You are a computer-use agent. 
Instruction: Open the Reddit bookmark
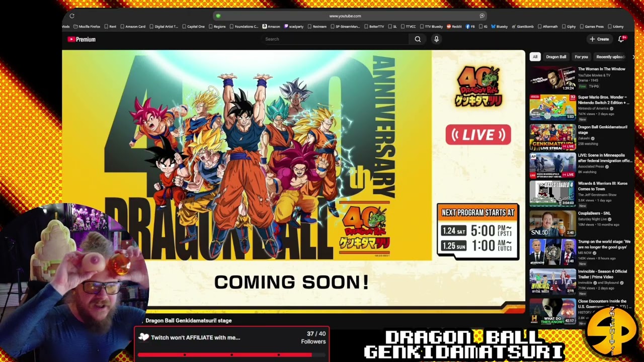454,27
